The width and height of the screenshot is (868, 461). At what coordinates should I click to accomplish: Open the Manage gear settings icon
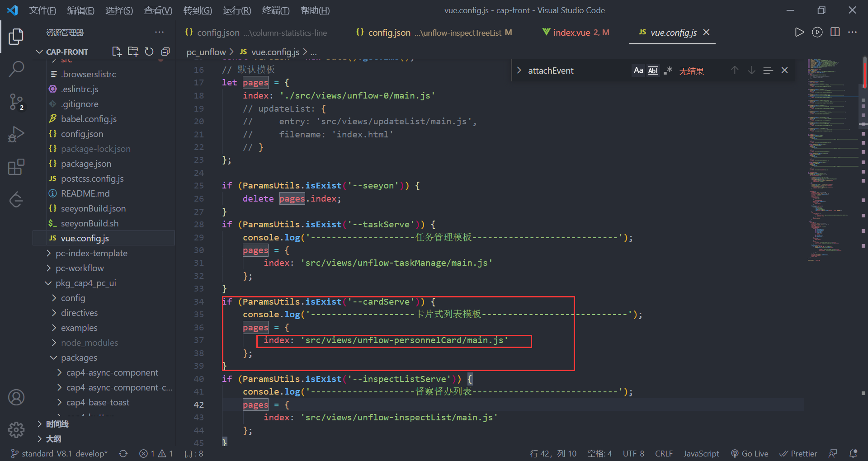(x=16, y=429)
